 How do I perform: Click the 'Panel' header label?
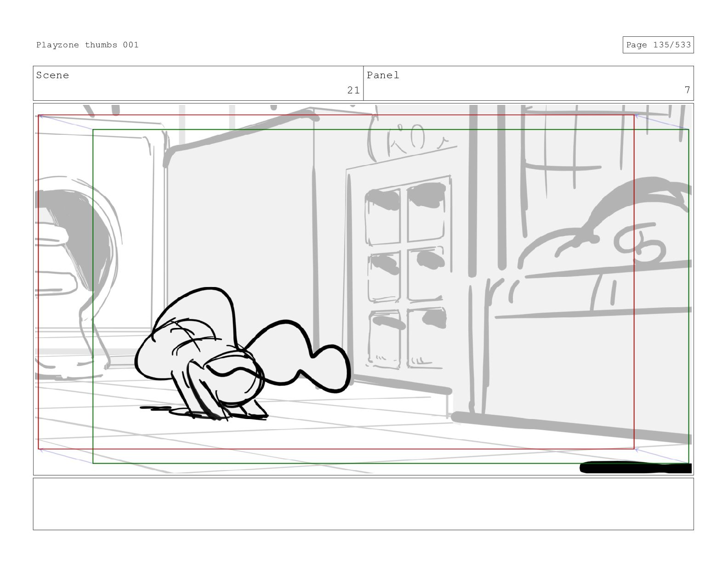383,75
